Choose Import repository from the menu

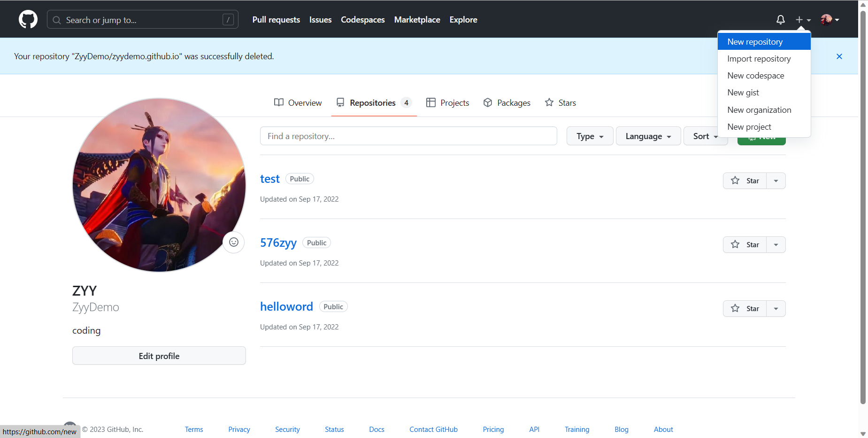[764, 59]
